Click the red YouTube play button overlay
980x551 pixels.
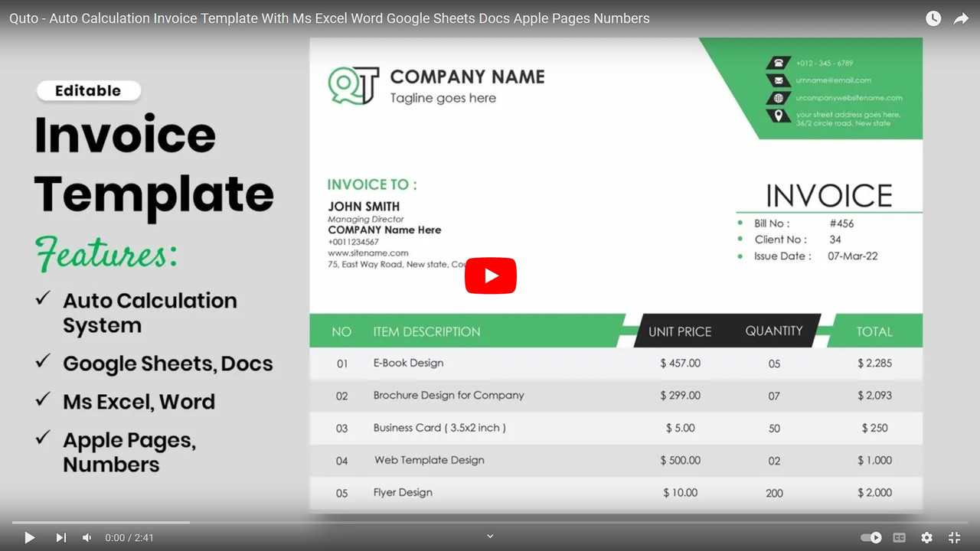coord(491,275)
